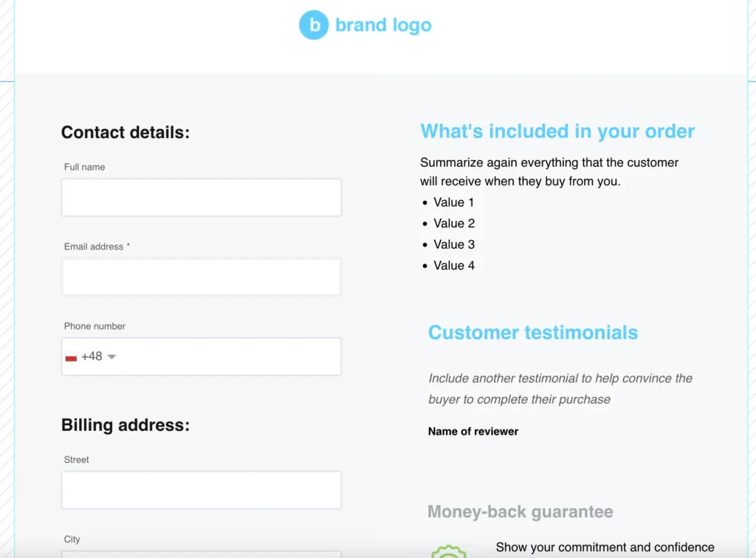This screenshot has width=756, height=558.
Task: Click the City input field
Action: pyautogui.click(x=202, y=554)
